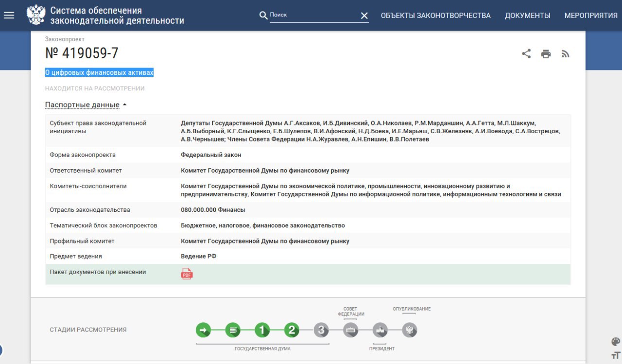Select first reading stage 1
Screen dimensions: 622x364
pyautogui.click(x=262, y=330)
